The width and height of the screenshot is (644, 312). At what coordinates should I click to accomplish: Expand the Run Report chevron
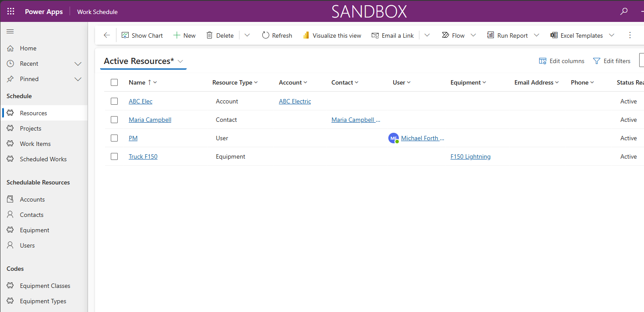pos(536,35)
